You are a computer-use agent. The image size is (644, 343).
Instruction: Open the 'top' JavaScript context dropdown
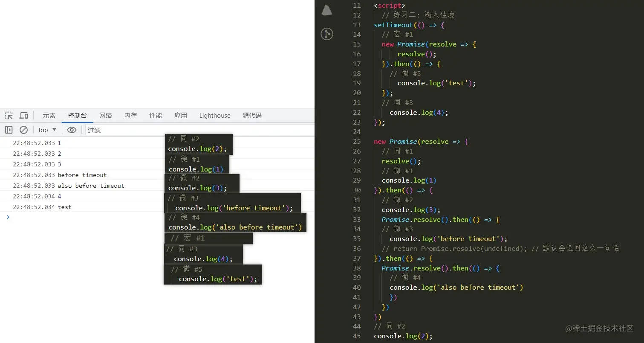coord(47,130)
